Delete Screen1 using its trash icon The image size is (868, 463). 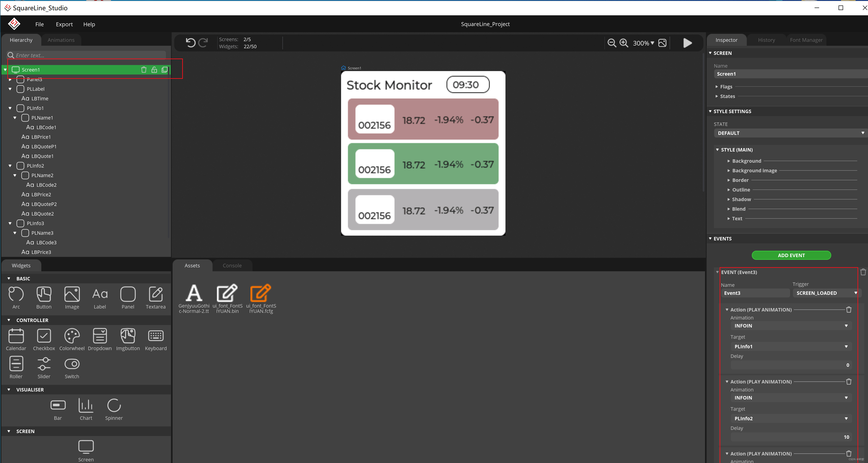click(x=144, y=70)
